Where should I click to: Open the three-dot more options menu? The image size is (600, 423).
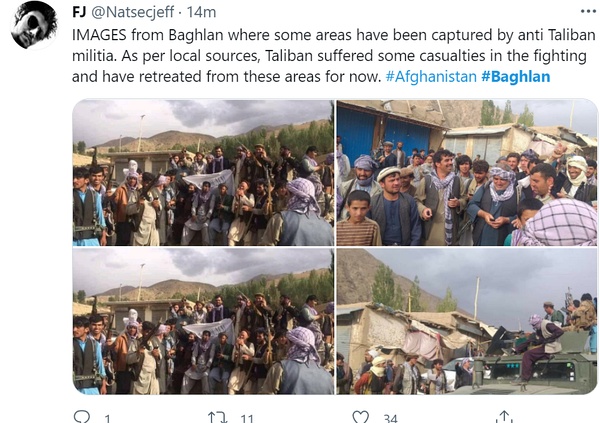pos(588,11)
